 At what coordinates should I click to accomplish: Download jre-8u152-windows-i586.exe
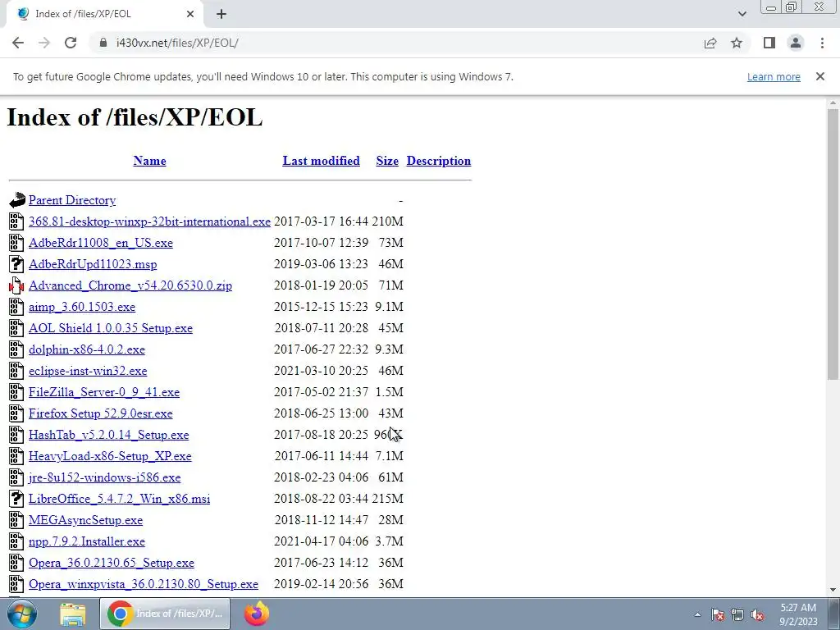104,477
